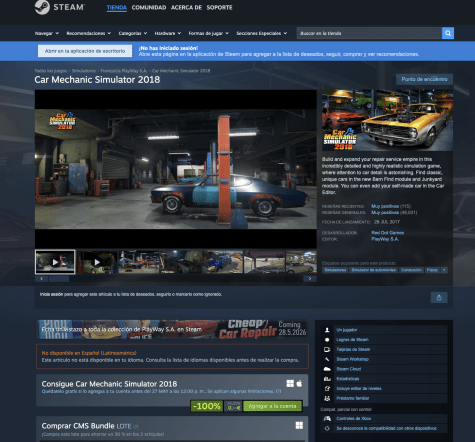
Task: Click the Conducción tag
Action: [x=411, y=270]
